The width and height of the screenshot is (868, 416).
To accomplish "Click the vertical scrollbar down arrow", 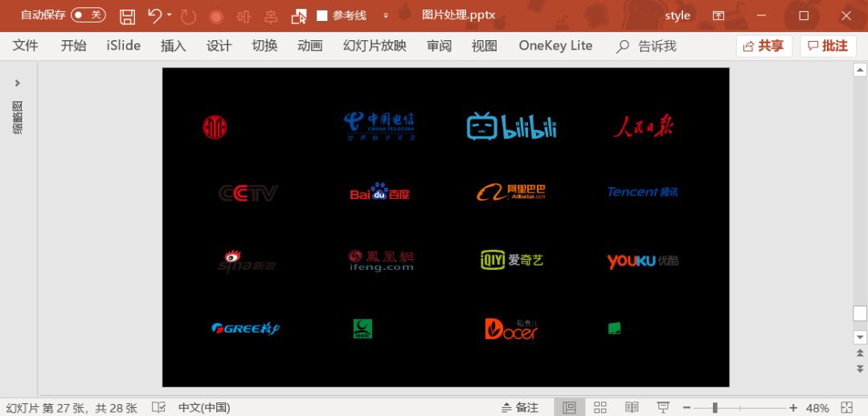I will [860, 336].
